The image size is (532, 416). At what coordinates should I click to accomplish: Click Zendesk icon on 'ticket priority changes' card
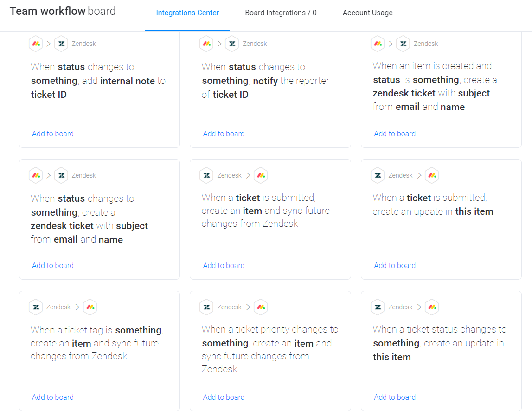coord(206,307)
